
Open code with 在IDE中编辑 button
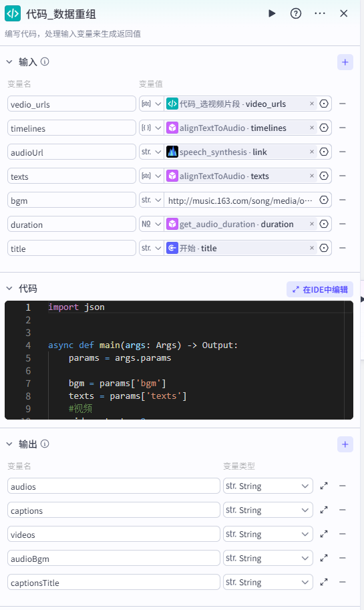coord(320,289)
